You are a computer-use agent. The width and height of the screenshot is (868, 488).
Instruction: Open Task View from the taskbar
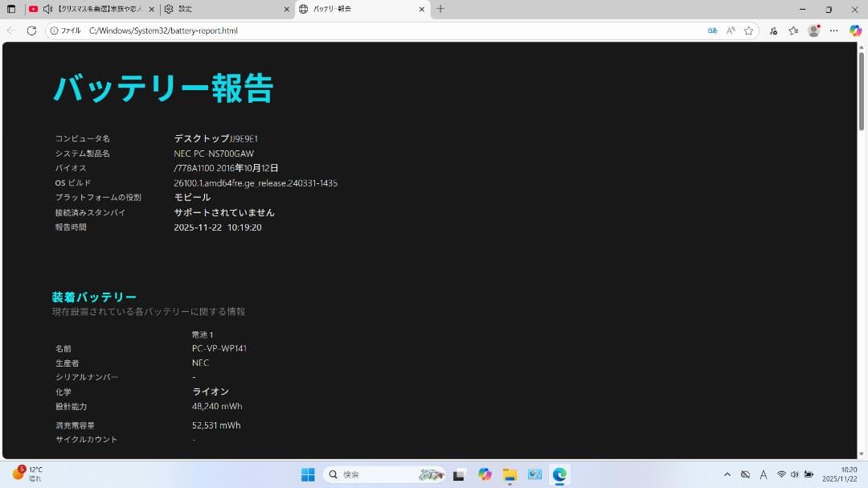pyautogui.click(x=458, y=475)
